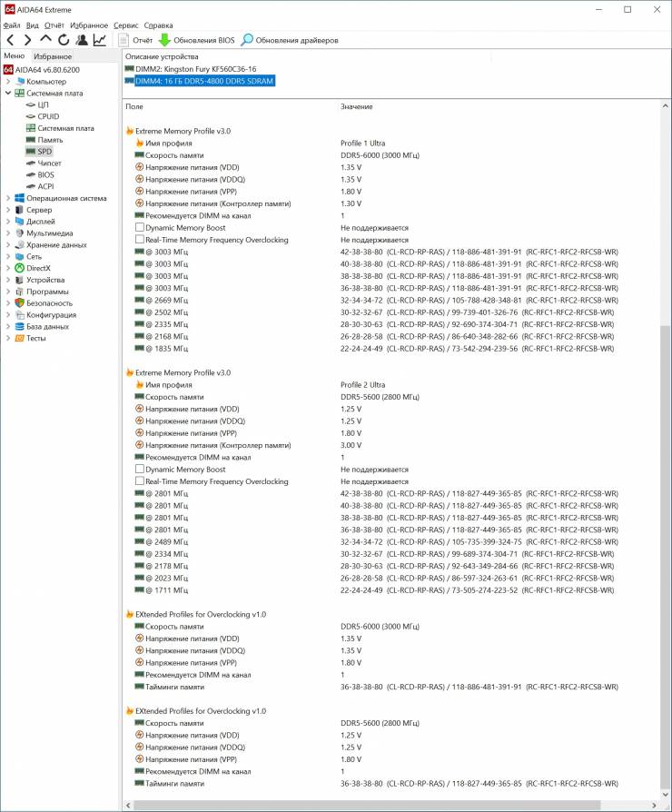Click the Безопасность shield icon
The image size is (672, 812).
tap(20, 303)
